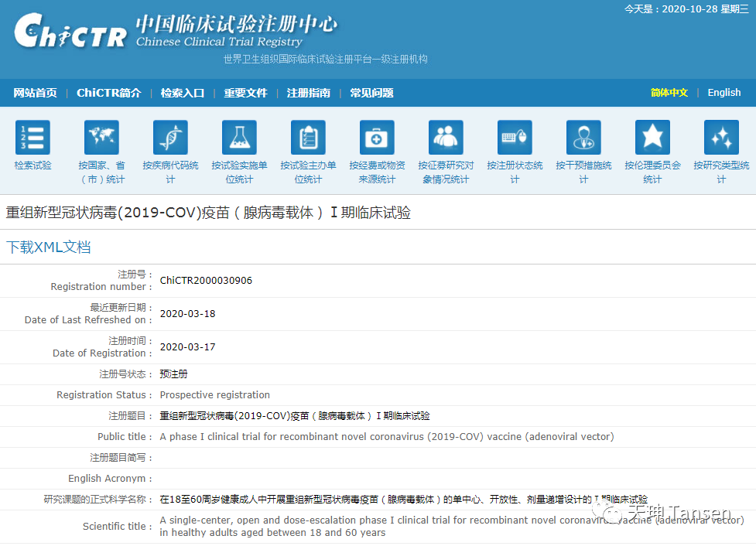756x546 pixels.
Task: Open 检索入口 menu item
Action: tap(183, 93)
